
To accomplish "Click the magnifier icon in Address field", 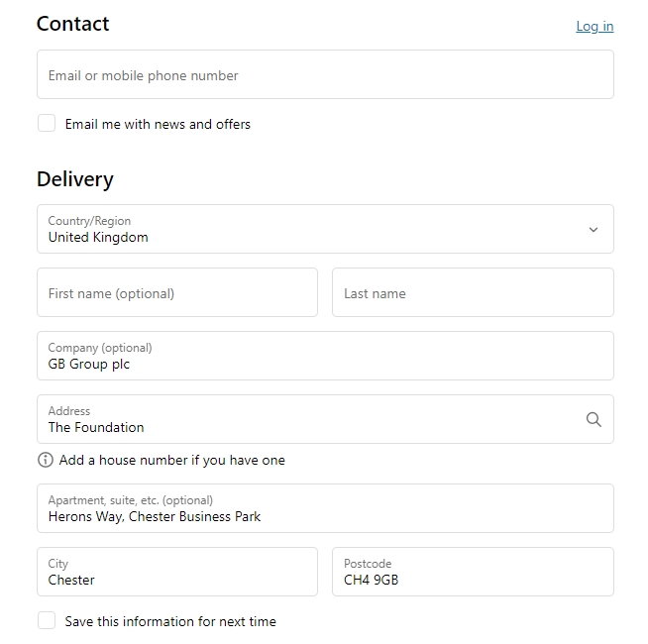I will pyautogui.click(x=594, y=419).
